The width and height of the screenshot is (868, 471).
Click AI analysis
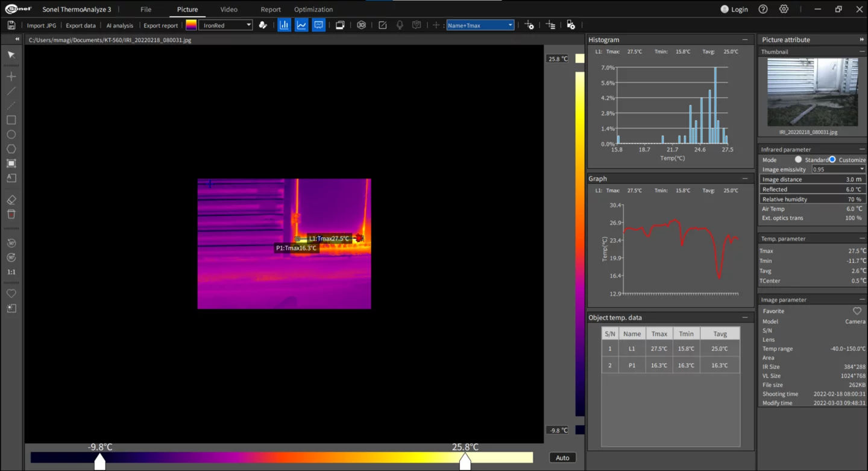coord(119,25)
